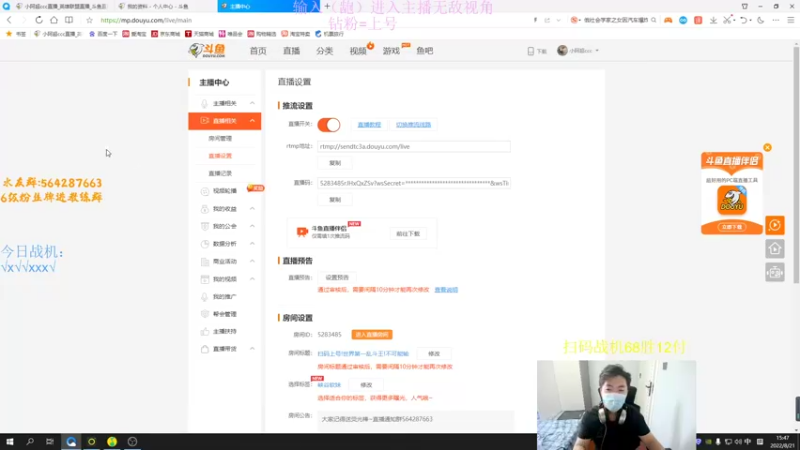Image resolution: width=800 pixels, height=450 pixels.
Task: Click the 360 browser taskbar icon
Action: (x=71, y=442)
